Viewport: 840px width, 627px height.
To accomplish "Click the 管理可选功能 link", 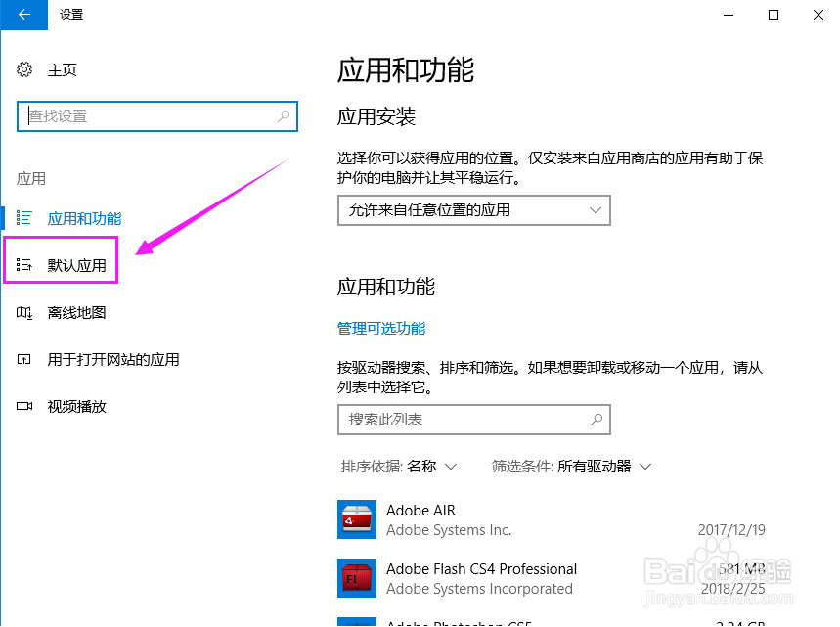I will 381,328.
